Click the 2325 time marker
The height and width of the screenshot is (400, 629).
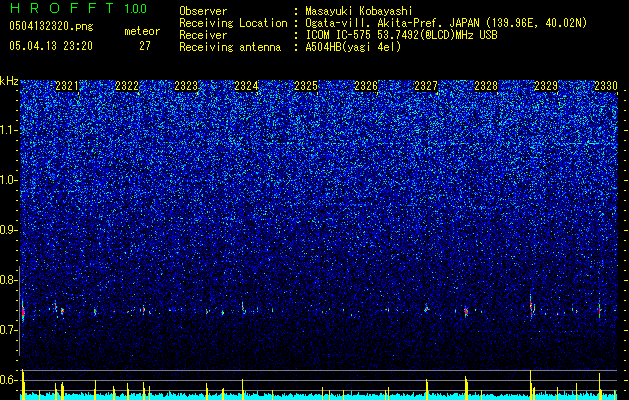[x=306, y=86]
